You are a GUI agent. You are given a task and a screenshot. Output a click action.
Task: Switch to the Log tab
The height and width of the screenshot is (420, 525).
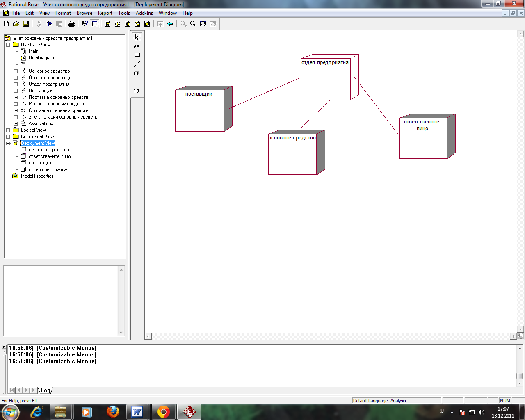click(46, 390)
